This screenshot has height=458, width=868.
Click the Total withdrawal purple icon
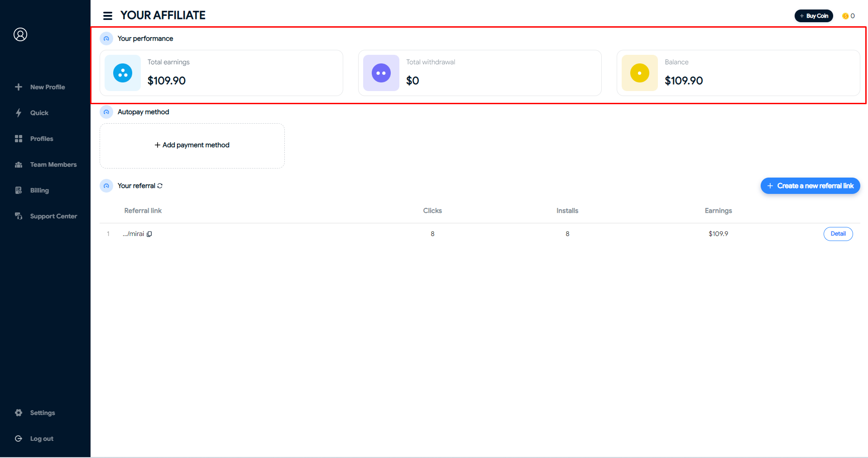coord(381,73)
